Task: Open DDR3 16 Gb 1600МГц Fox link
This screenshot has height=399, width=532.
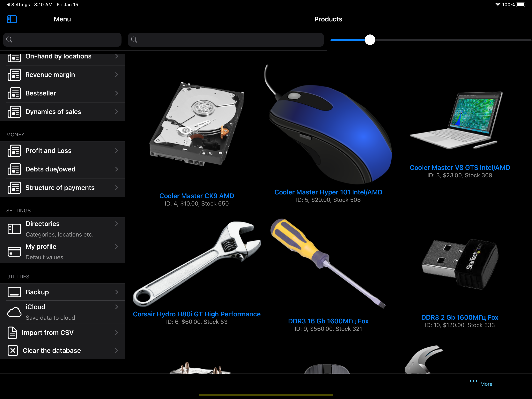Action: pos(328,321)
